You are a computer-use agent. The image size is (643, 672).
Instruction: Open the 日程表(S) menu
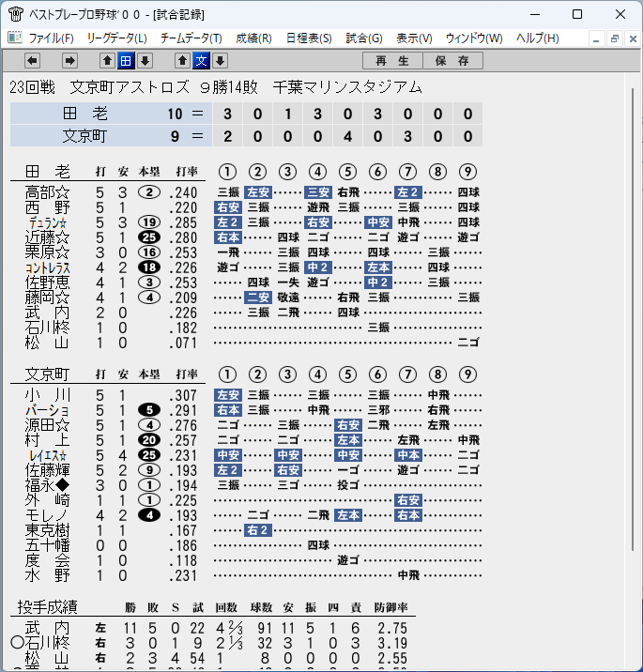pyautogui.click(x=309, y=38)
